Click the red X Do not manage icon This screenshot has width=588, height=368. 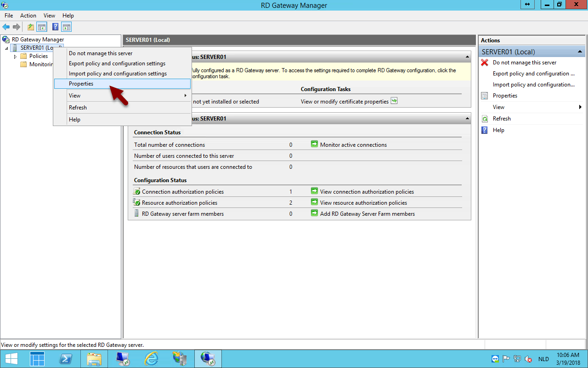pyautogui.click(x=485, y=63)
